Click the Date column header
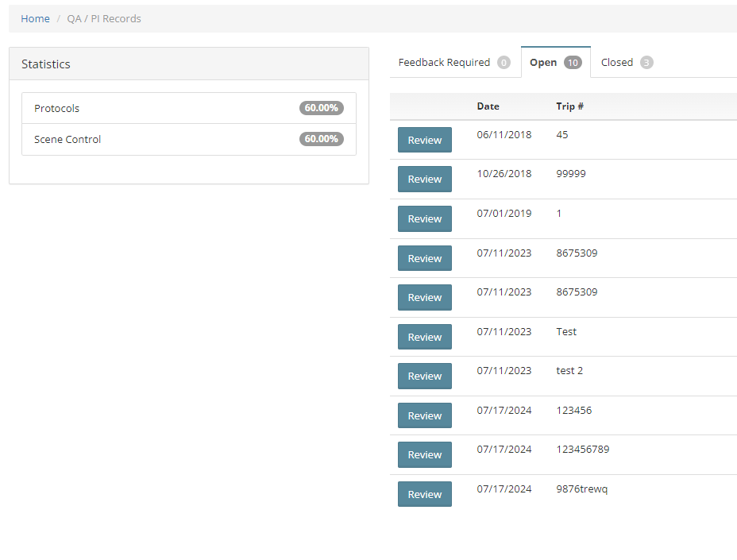The width and height of the screenshot is (737, 560). [488, 106]
